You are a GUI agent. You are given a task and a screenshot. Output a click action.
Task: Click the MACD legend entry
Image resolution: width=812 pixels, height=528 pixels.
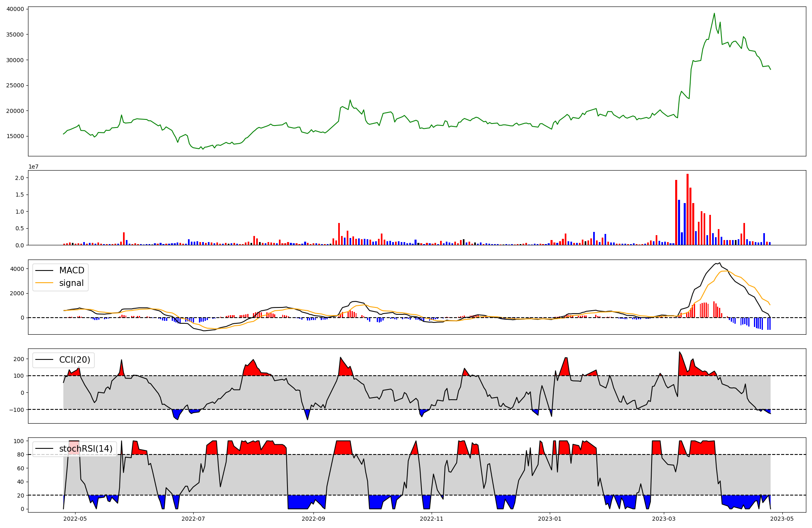tap(60, 270)
